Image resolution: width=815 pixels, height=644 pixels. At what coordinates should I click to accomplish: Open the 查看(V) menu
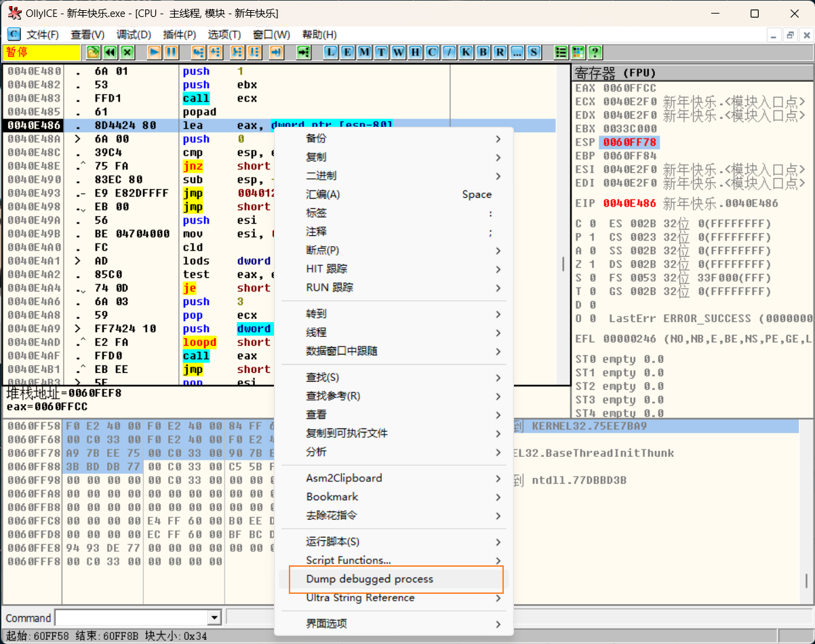87,35
